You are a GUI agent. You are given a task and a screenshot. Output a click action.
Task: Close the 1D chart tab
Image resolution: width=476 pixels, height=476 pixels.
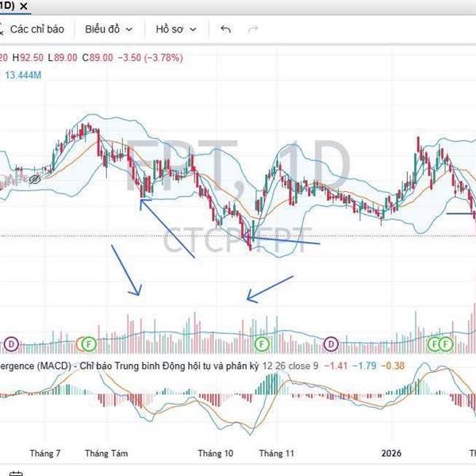point(23,6)
